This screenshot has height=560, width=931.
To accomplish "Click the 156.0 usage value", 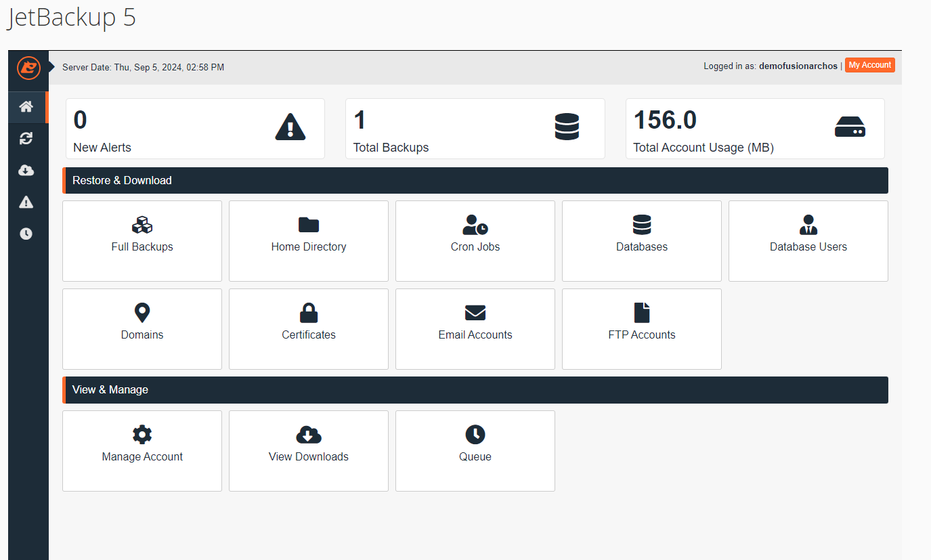I will click(665, 121).
